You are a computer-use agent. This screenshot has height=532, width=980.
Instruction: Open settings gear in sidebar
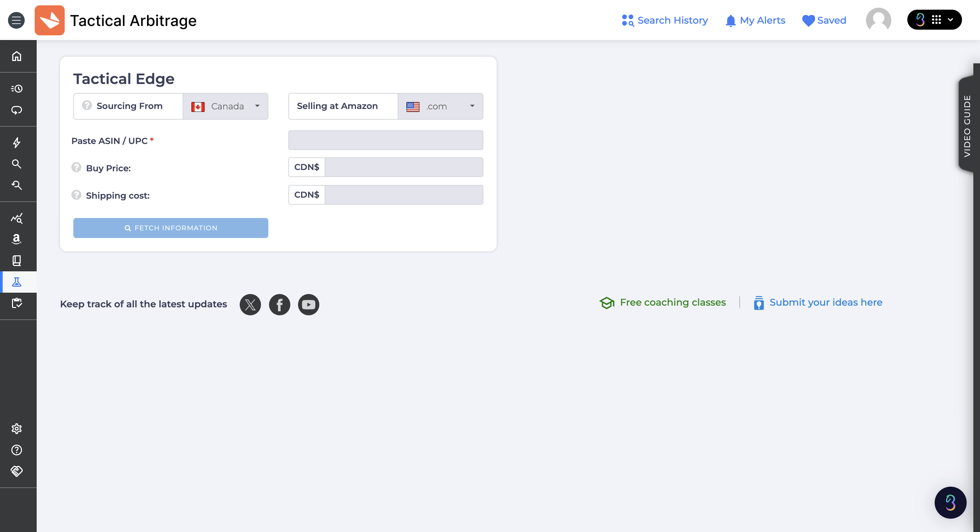coord(17,429)
